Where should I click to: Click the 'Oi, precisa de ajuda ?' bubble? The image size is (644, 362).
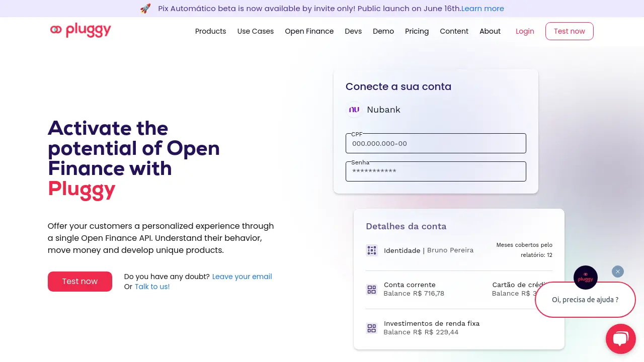point(585,300)
